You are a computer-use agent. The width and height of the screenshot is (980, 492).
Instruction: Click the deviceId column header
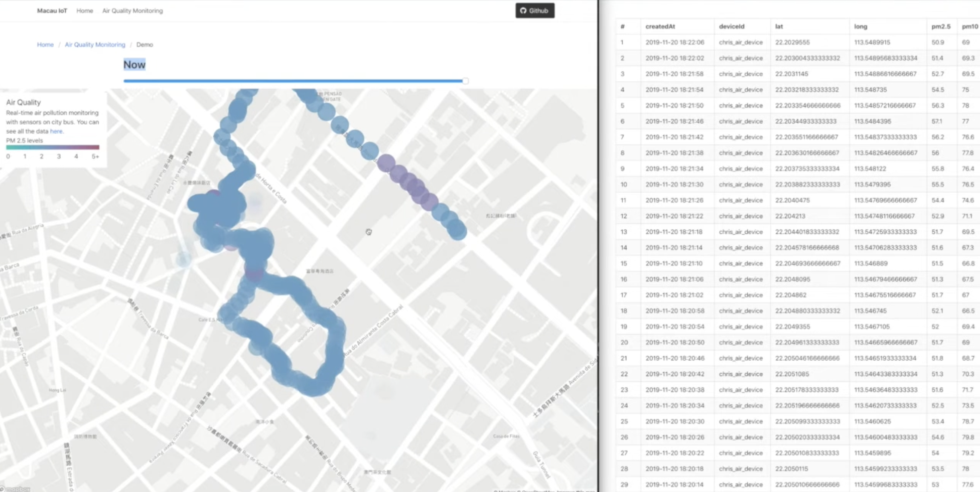(731, 27)
